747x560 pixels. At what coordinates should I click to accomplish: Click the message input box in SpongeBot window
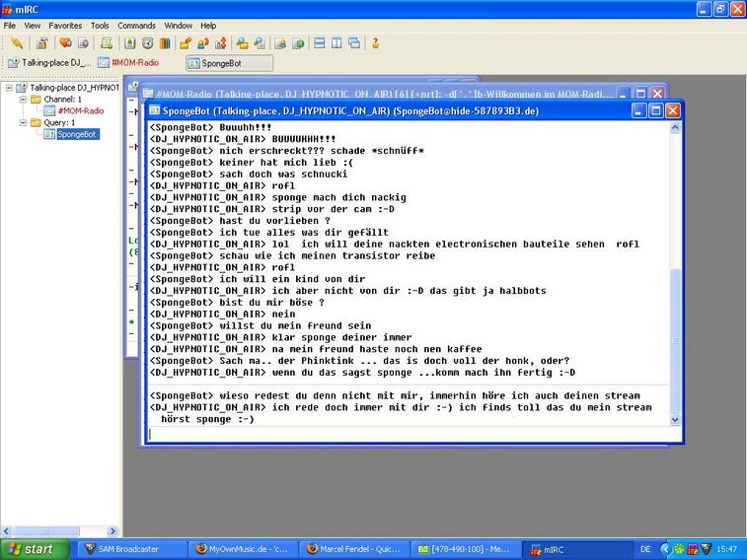coord(405,435)
